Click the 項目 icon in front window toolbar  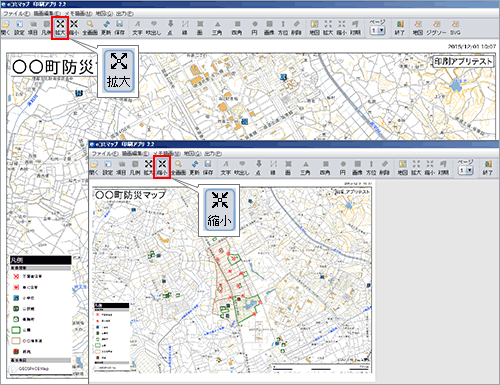click(121, 168)
